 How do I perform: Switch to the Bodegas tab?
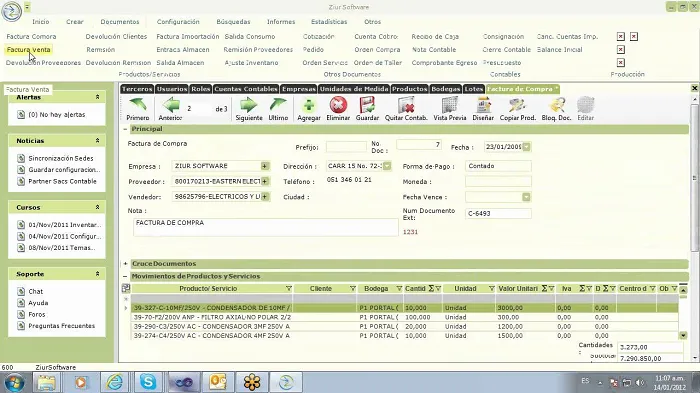pos(446,89)
